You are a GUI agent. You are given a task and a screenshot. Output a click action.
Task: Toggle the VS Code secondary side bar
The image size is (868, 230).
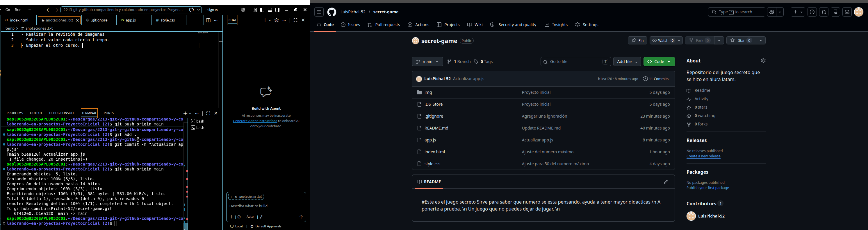click(x=278, y=10)
